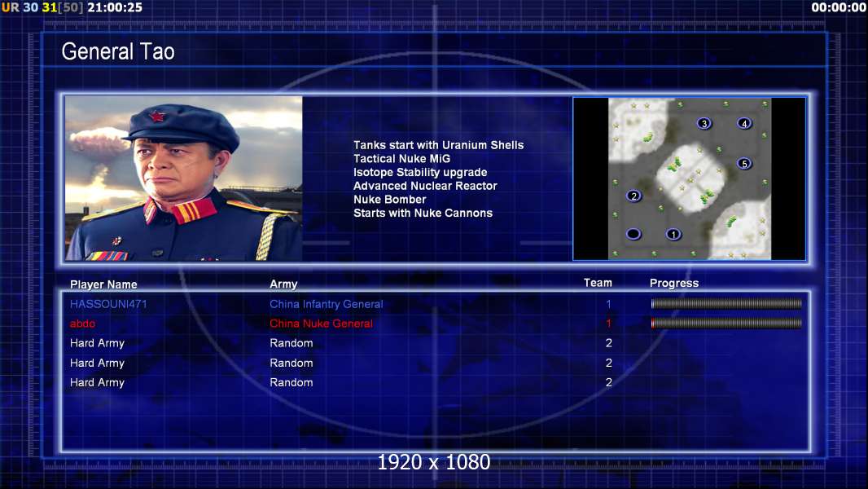Image resolution: width=868 pixels, height=489 pixels.
Task: Click start position marker 2 on minimap
Action: point(633,196)
